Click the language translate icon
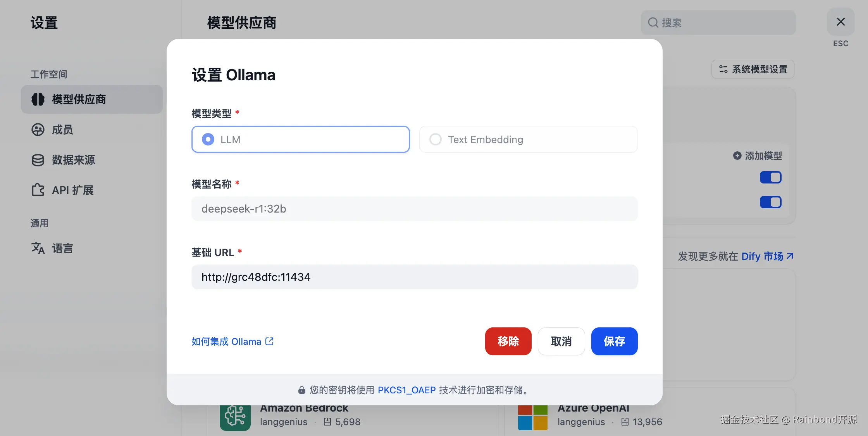 point(38,248)
